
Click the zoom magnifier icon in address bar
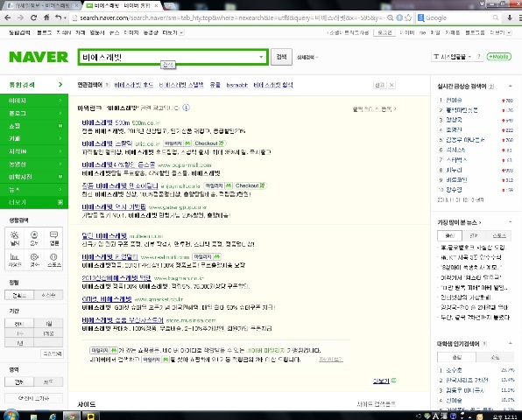tap(390, 18)
